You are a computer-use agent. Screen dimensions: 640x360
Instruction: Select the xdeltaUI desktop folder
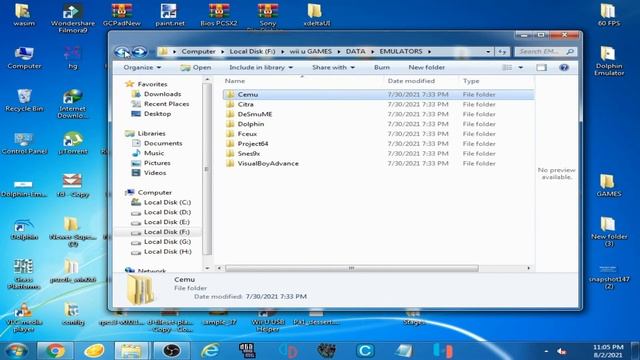click(x=316, y=15)
